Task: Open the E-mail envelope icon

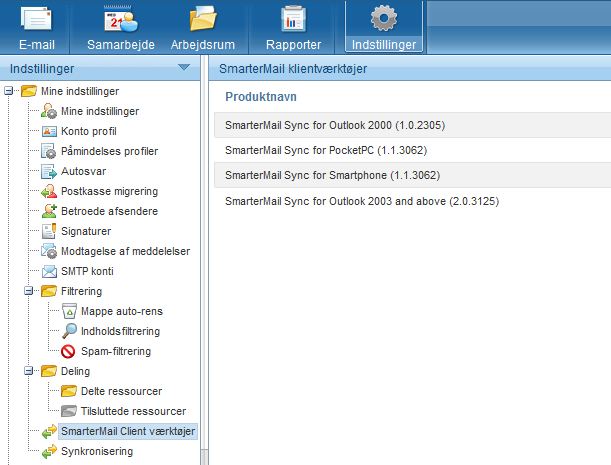Action: [x=36, y=19]
